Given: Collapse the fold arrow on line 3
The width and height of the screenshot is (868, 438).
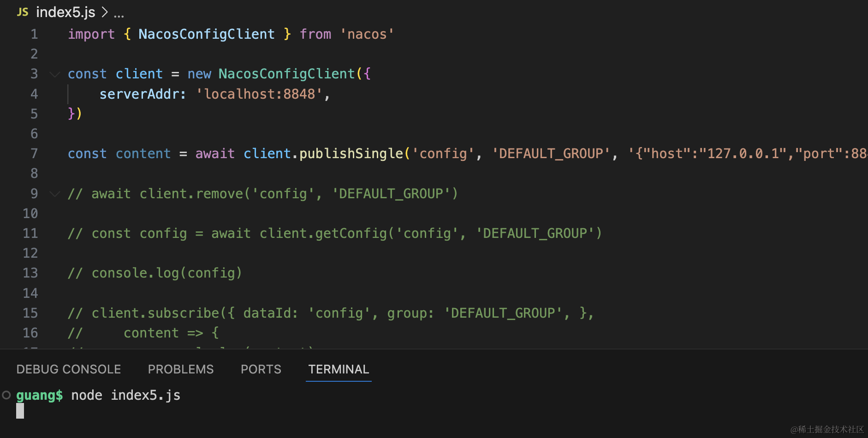Looking at the screenshot, I should [55, 74].
